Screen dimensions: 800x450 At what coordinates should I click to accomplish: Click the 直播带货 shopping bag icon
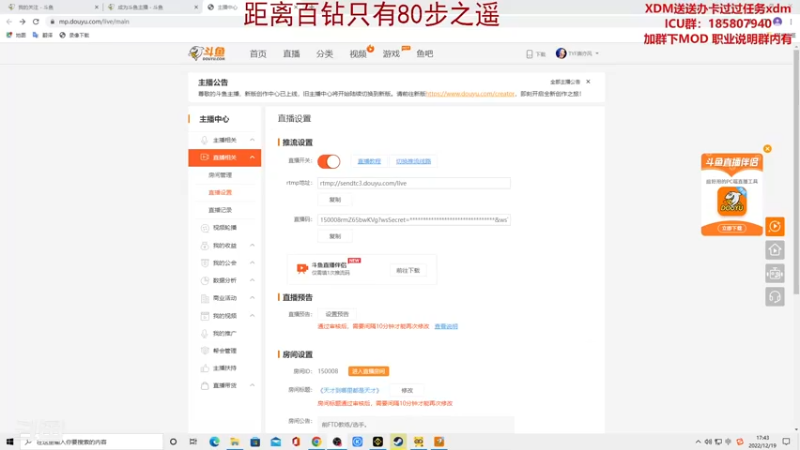point(205,385)
